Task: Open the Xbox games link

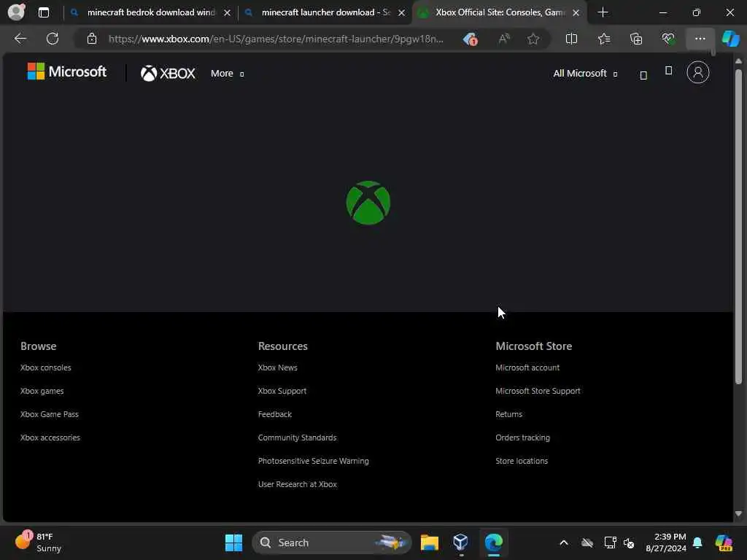Action: pos(42,391)
